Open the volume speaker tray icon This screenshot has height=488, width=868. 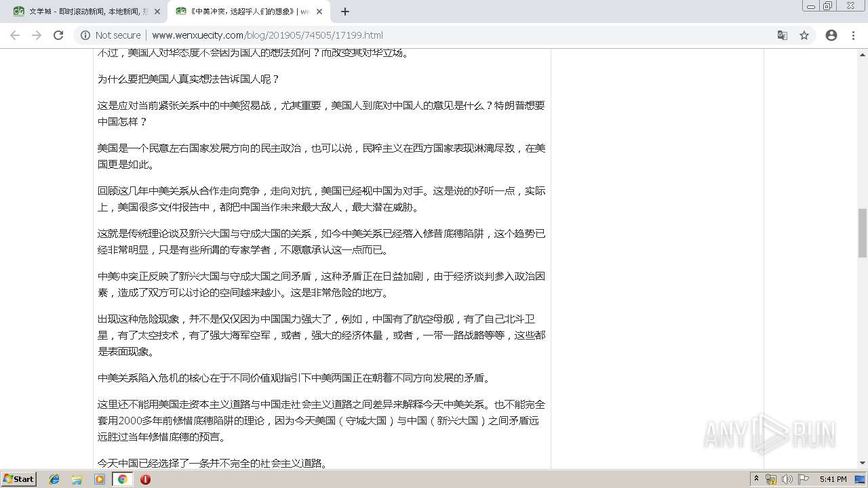787,479
